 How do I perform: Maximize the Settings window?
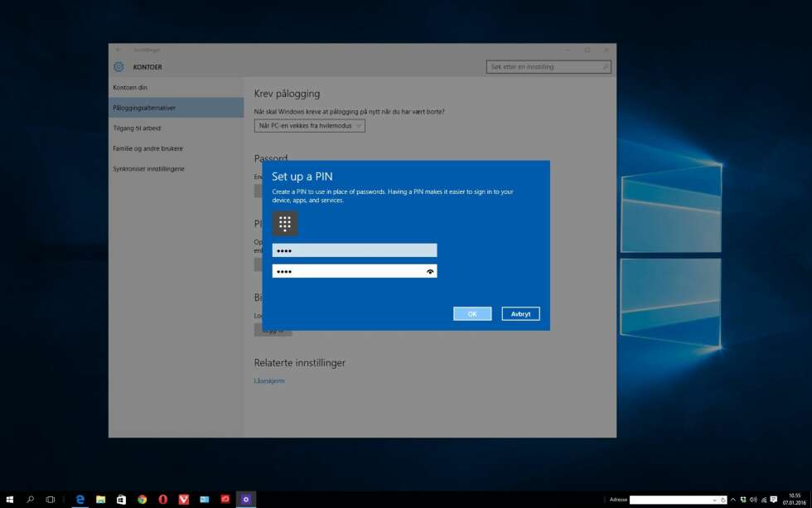point(587,50)
